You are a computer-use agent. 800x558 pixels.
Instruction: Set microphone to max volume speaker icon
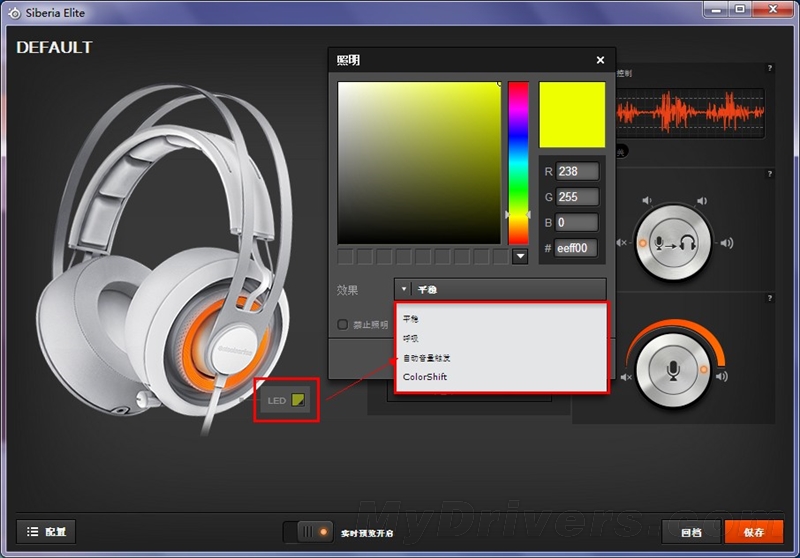coord(721,377)
